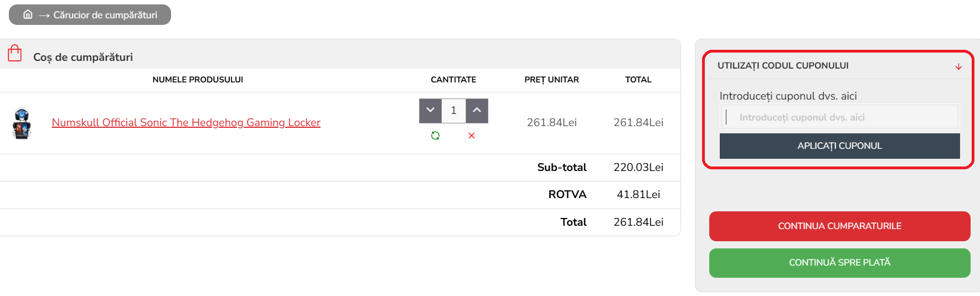Click the Numele produsului column header
The height and width of the screenshot is (296, 980).
tap(198, 80)
